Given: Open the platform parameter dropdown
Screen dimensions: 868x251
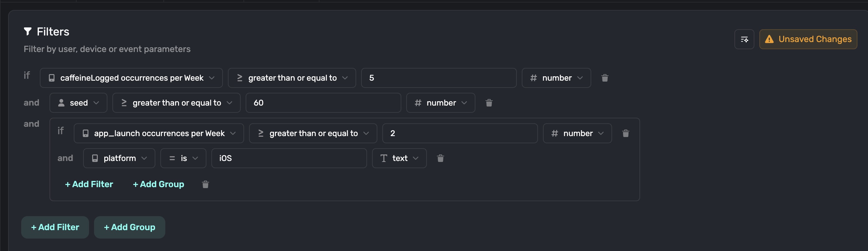Looking at the screenshot, I should (x=119, y=158).
